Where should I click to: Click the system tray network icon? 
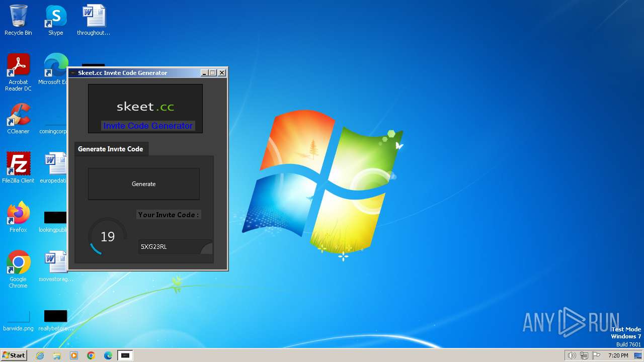[584, 355]
